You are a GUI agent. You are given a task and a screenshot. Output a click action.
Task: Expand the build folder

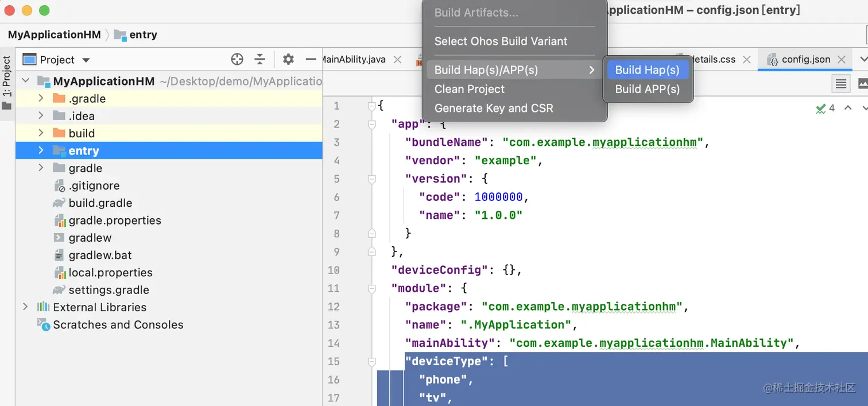[41, 133]
